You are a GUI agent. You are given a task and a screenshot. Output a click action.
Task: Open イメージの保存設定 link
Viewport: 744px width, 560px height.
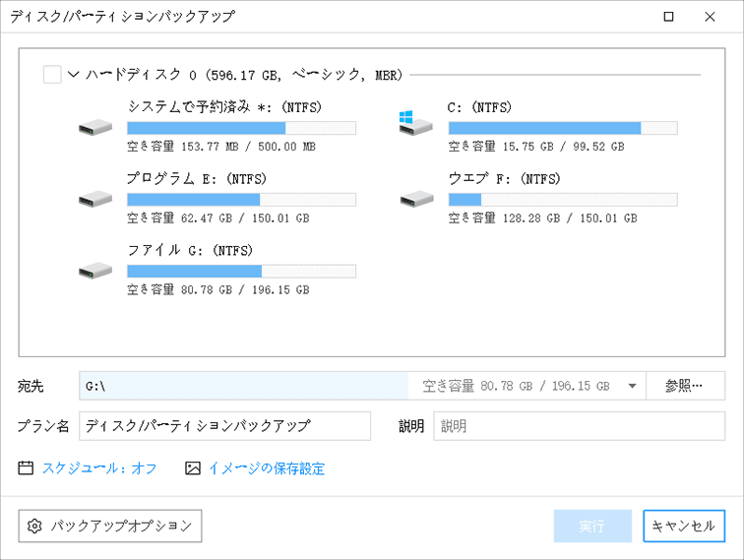pos(266,468)
